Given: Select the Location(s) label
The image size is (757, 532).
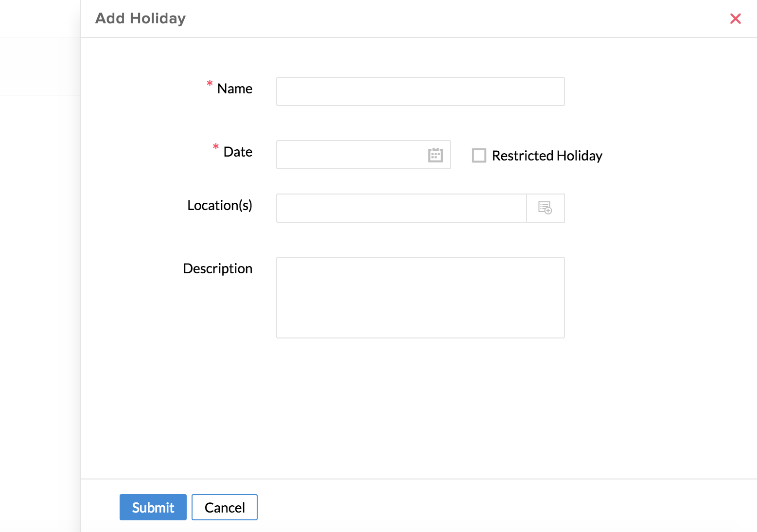Looking at the screenshot, I should click(219, 205).
